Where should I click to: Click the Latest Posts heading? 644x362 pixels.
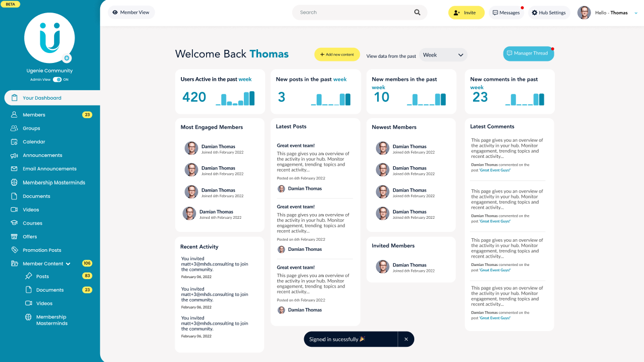click(x=291, y=126)
